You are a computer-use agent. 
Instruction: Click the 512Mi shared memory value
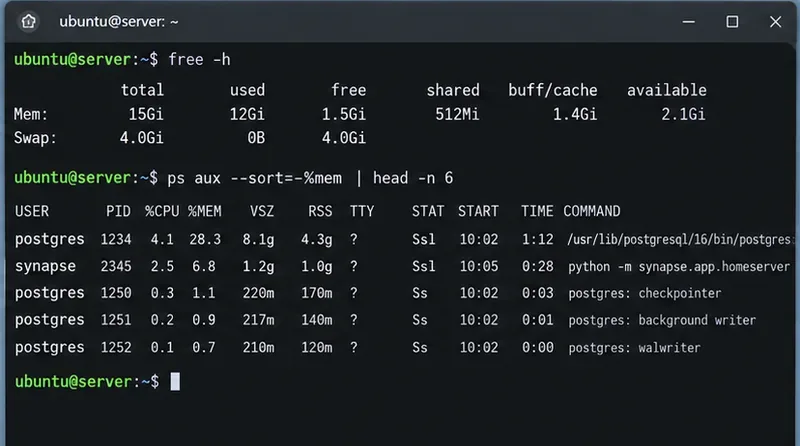[457, 114]
